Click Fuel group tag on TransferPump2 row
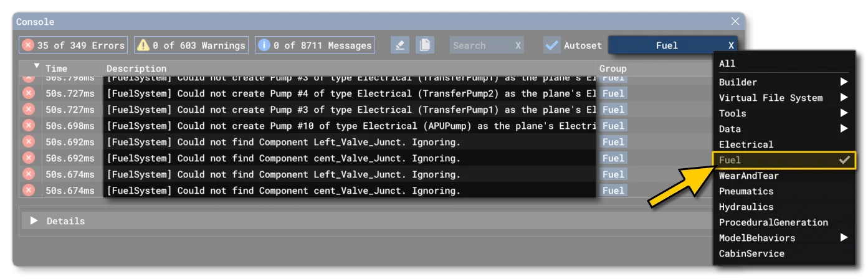 [x=613, y=93]
